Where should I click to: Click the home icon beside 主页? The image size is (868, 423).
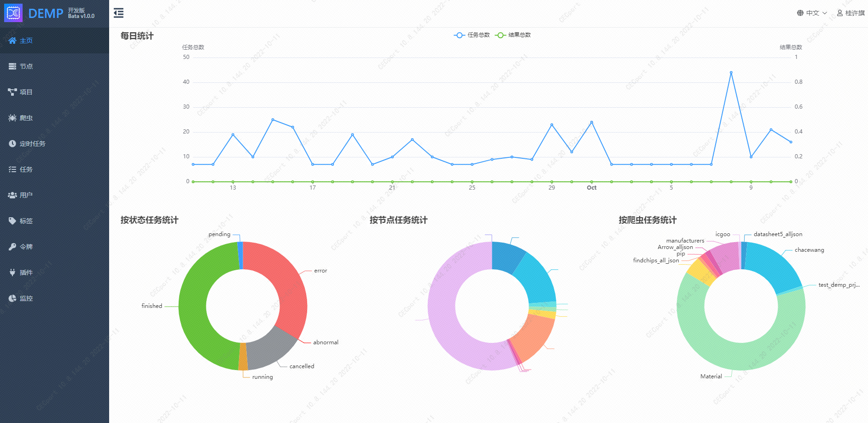12,41
